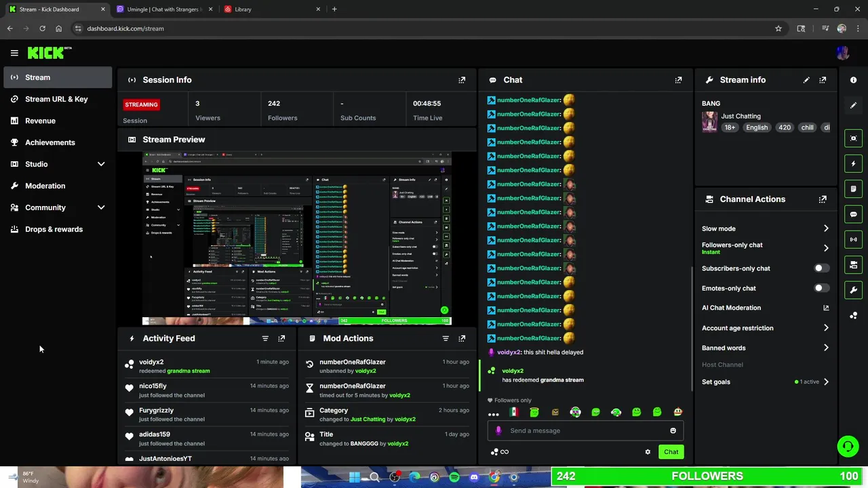Open Account age restriction arrow

(826, 328)
